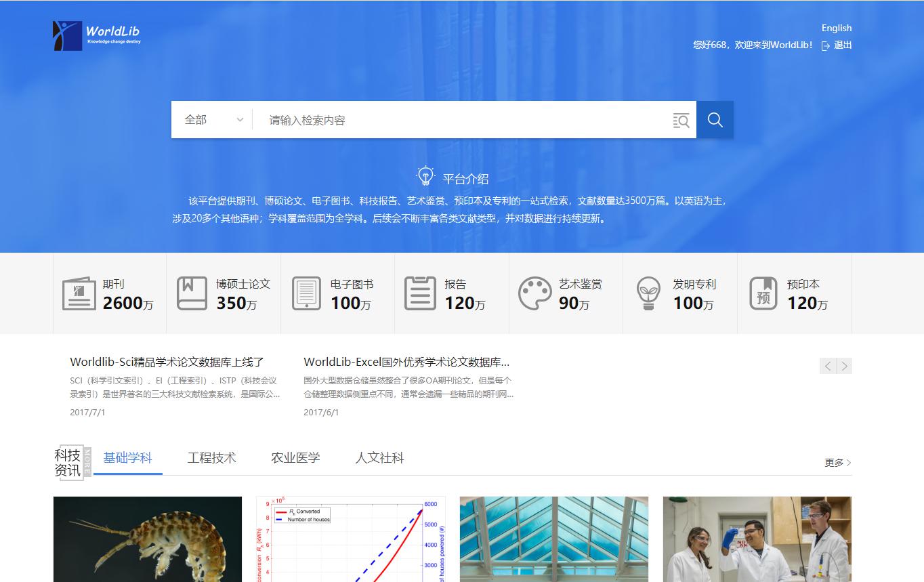The image size is (924, 582).
Task: Open 更多 to see more news
Action: coord(837,463)
